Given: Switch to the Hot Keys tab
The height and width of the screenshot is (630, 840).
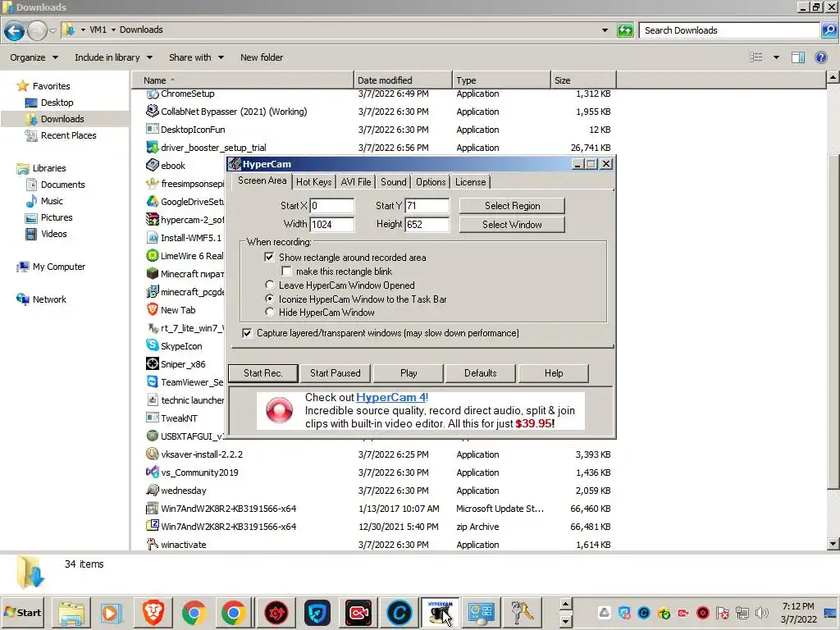Looking at the screenshot, I should pyautogui.click(x=314, y=182).
